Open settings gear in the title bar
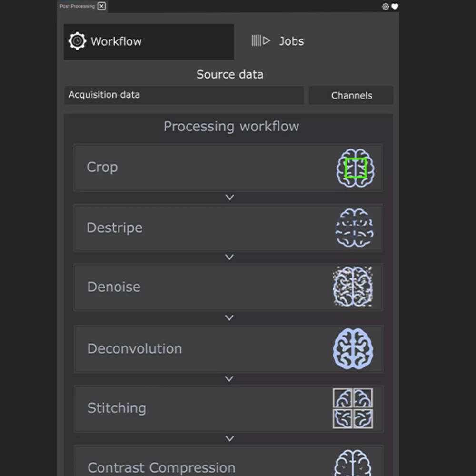The height and width of the screenshot is (476, 476). [386, 7]
